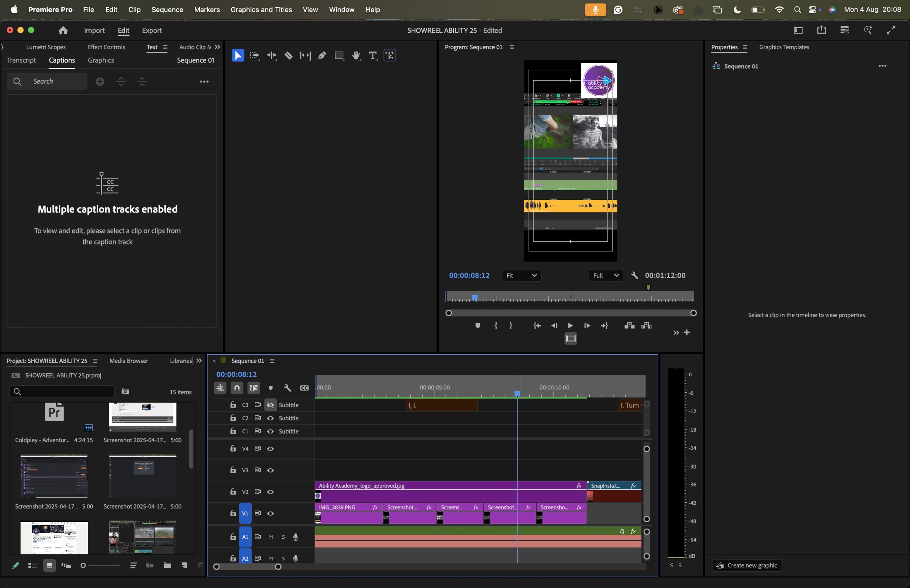Hide the V2 video track output
The image size is (910, 588).
click(x=271, y=492)
